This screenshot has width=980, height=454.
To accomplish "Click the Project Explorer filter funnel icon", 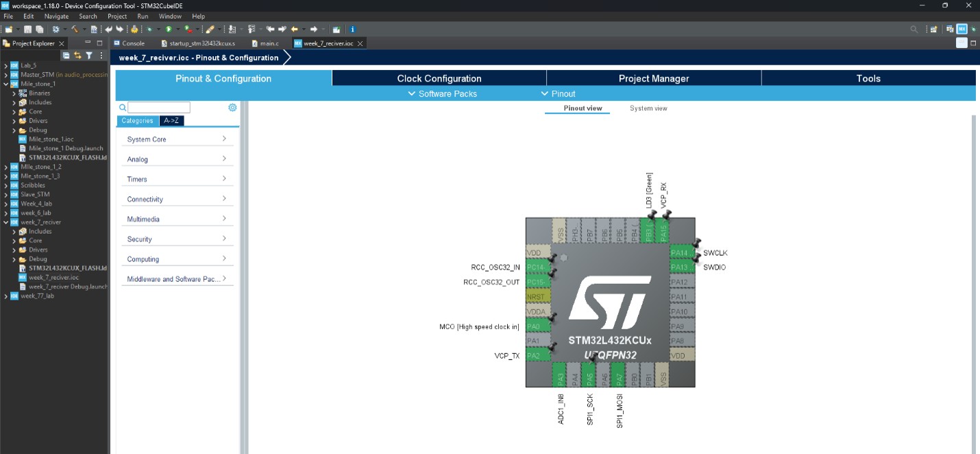I will (x=89, y=56).
